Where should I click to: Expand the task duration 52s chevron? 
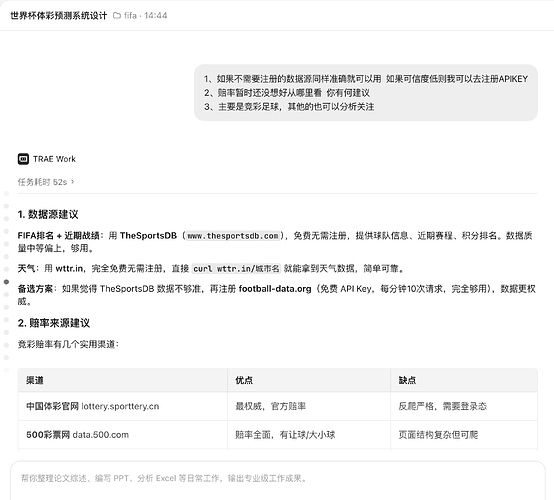click(x=73, y=182)
